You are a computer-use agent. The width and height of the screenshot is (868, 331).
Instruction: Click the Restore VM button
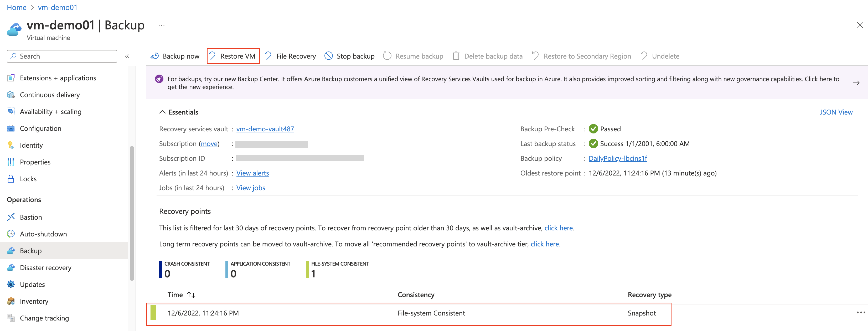233,56
